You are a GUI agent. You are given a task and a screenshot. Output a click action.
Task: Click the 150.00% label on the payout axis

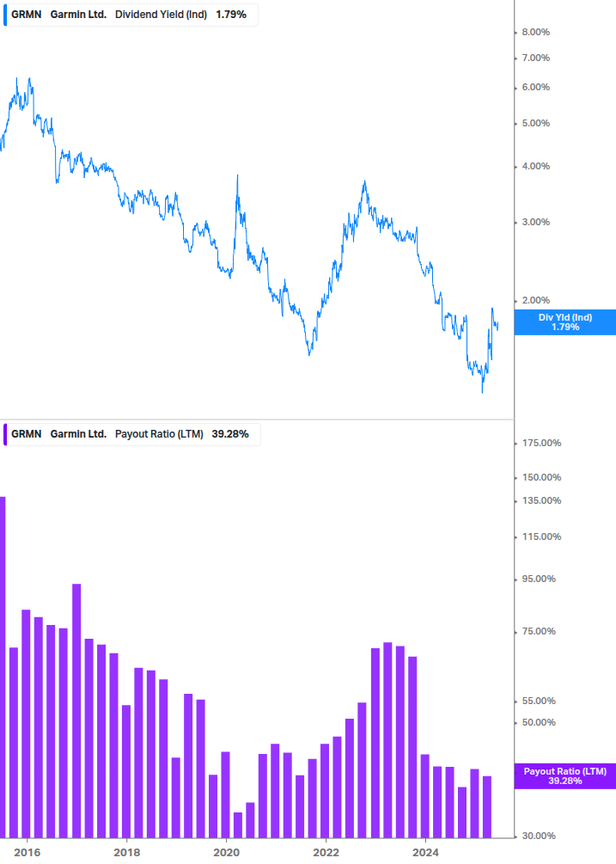541,478
